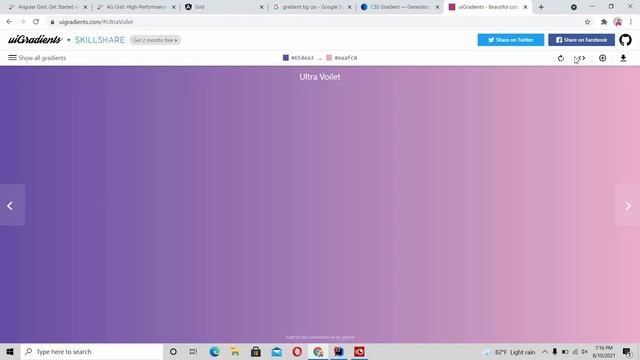Go to the next gradient arrow
The height and width of the screenshot is (360, 640).
pyautogui.click(x=627, y=205)
